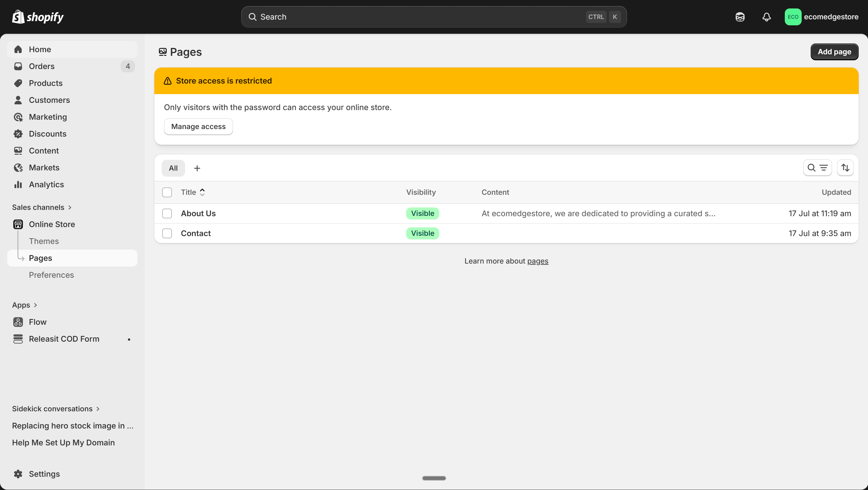Select the All view tab
The height and width of the screenshot is (490, 868).
(x=173, y=168)
